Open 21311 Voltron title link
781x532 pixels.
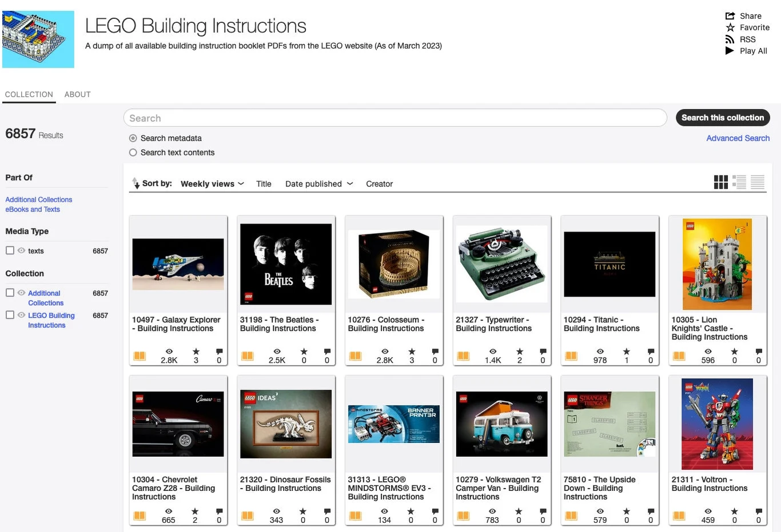tap(710, 484)
